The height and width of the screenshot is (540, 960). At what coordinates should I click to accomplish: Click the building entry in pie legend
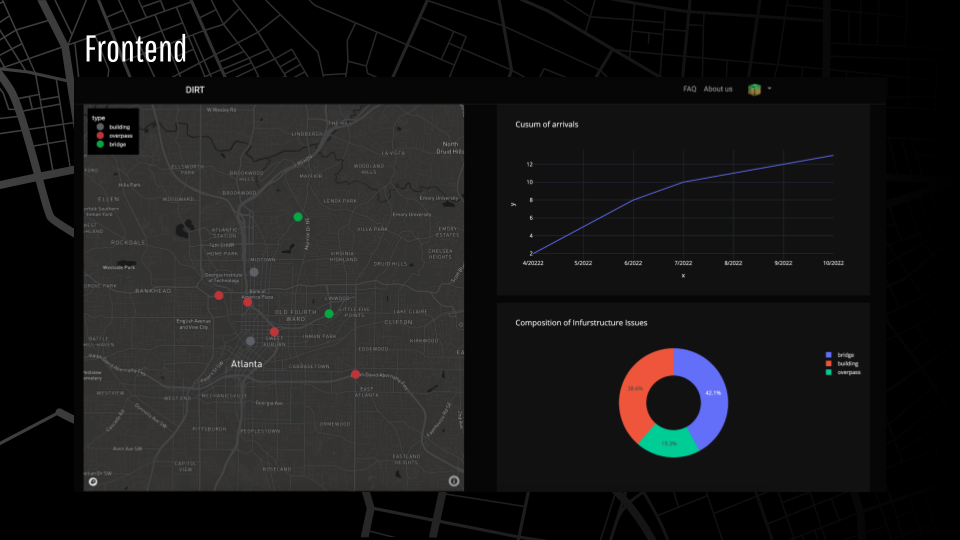(x=842, y=364)
